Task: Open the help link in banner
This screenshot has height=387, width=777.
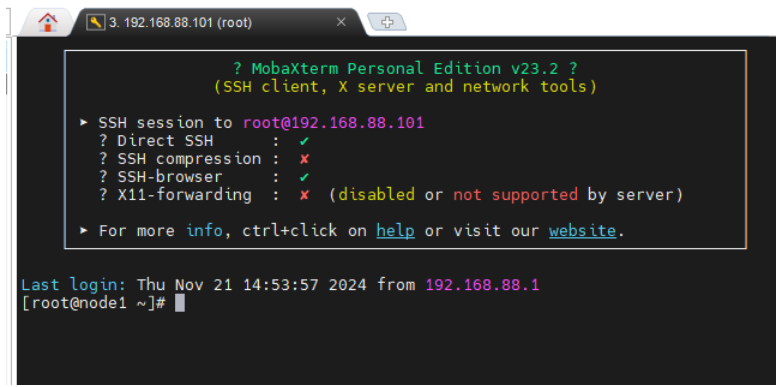Action: pos(395,231)
